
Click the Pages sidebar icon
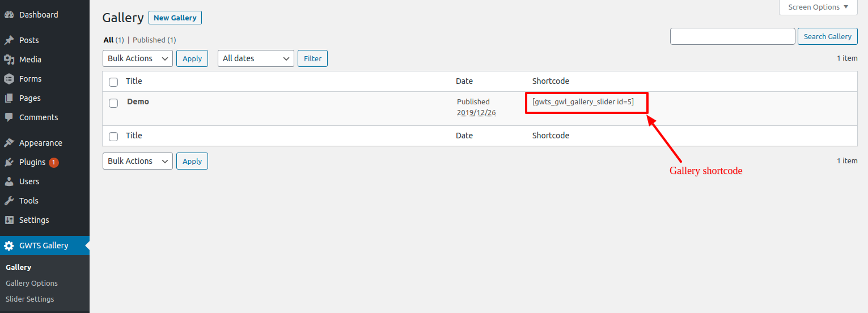[9, 98]
